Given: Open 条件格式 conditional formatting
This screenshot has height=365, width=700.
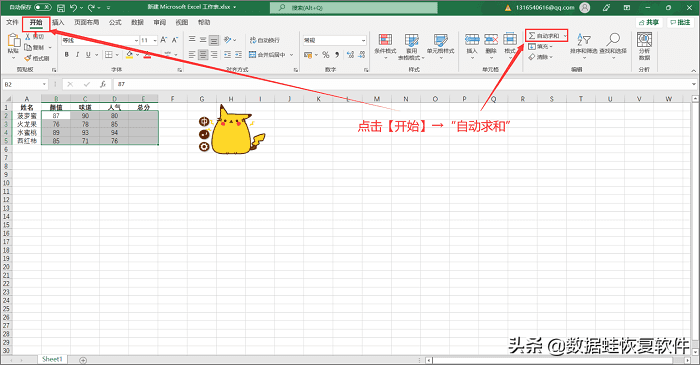Looking at the screenshot, I should coord(385,46).
